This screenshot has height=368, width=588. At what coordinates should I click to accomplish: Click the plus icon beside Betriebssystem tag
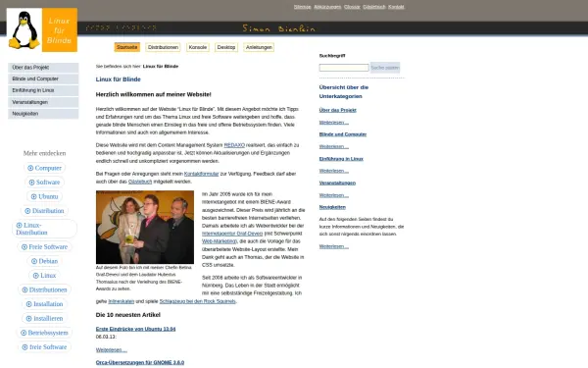(x=24, y=333)
